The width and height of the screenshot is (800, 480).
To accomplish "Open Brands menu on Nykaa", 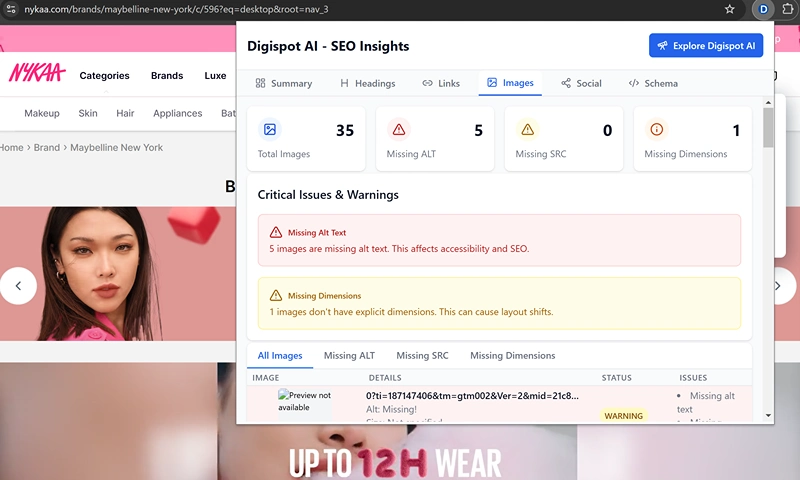I will (167, 75).
